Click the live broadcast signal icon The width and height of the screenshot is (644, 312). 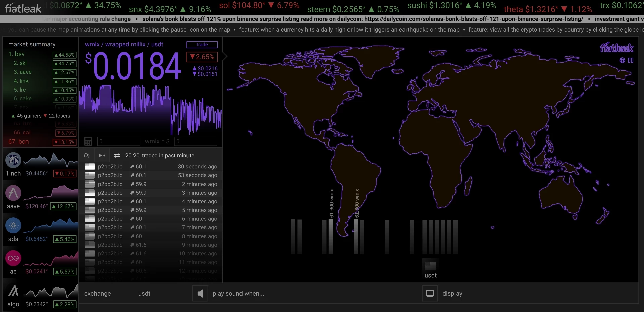point(102,155)
